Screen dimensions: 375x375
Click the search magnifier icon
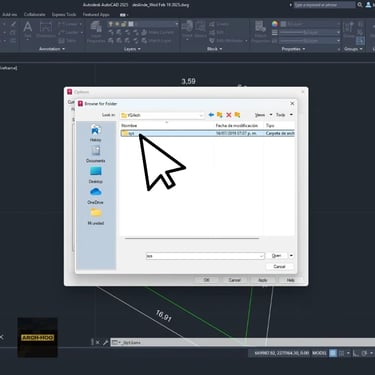pyautogui.click(x=360, y=5)
